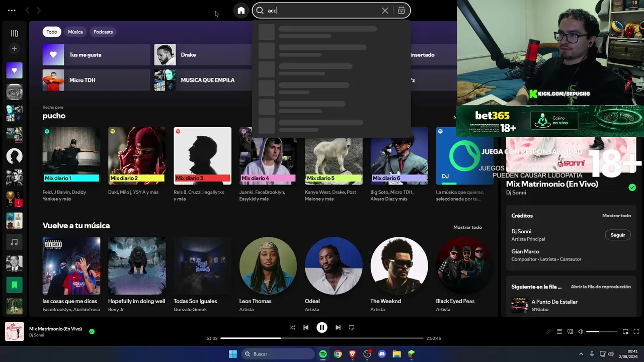Create a new playlist with plus icon
The image size is (644, 362).
(x=14, y=49)
